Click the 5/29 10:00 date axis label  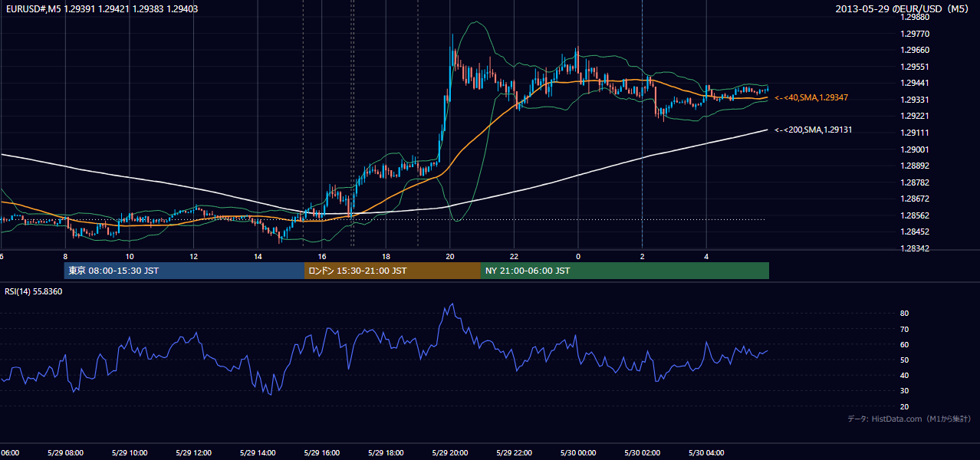pyautogui.click(x=129, y=453)
